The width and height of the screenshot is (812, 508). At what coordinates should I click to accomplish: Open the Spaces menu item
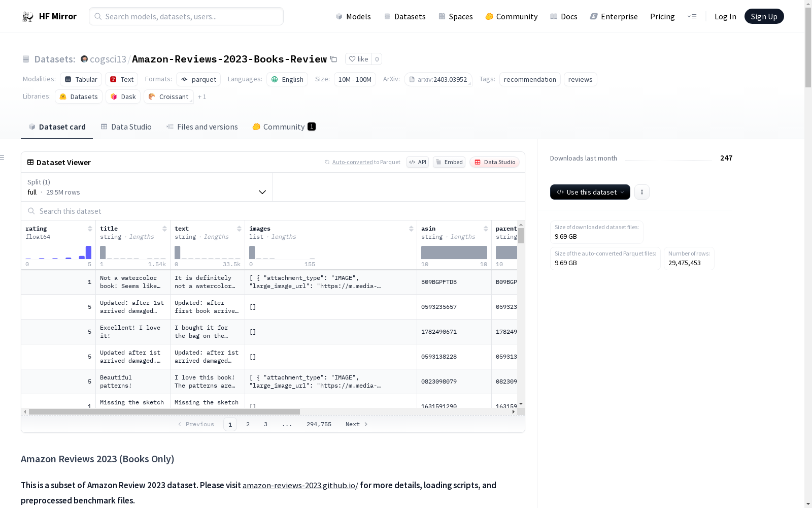456,16
